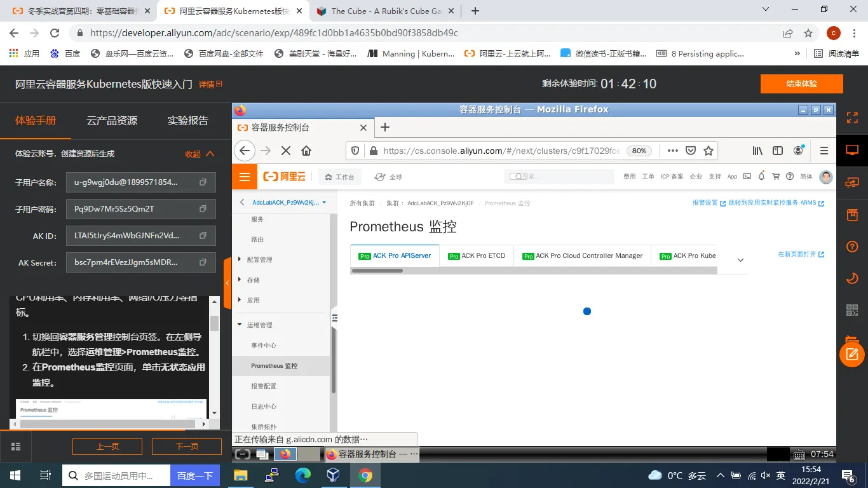Collapse left panel with orange arrow handle

point(227,283)
